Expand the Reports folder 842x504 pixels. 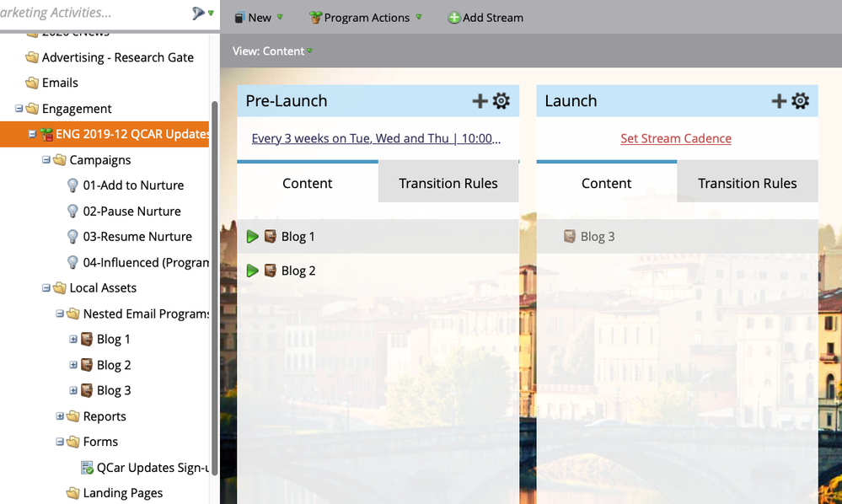coord(60,416)
